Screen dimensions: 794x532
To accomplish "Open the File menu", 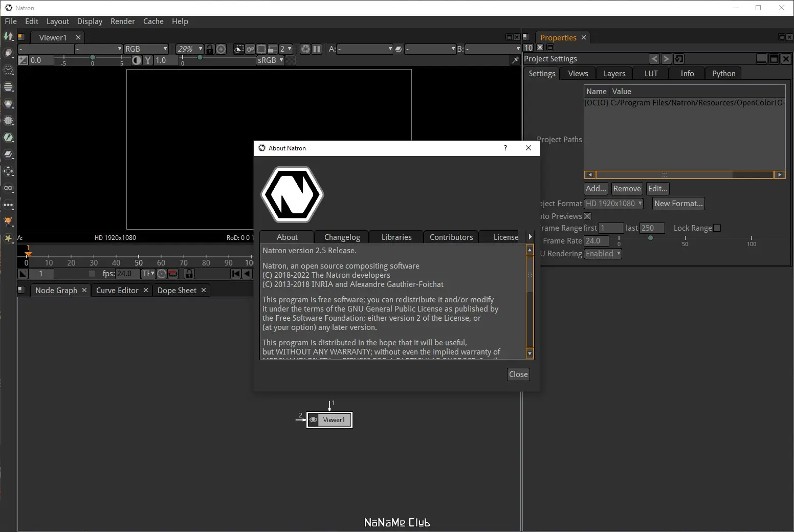I will 11,21.
